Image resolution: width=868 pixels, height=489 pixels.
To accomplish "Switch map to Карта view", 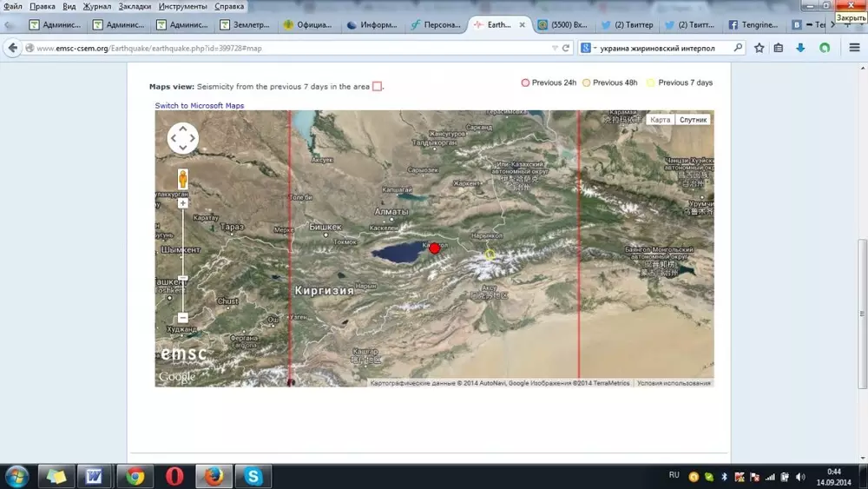I will 661,120.
